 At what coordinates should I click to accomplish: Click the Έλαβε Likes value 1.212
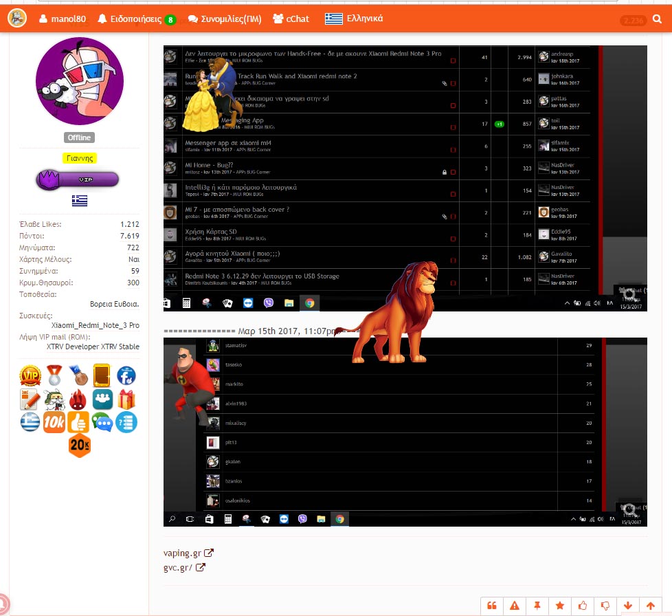[x=130, y=224]
